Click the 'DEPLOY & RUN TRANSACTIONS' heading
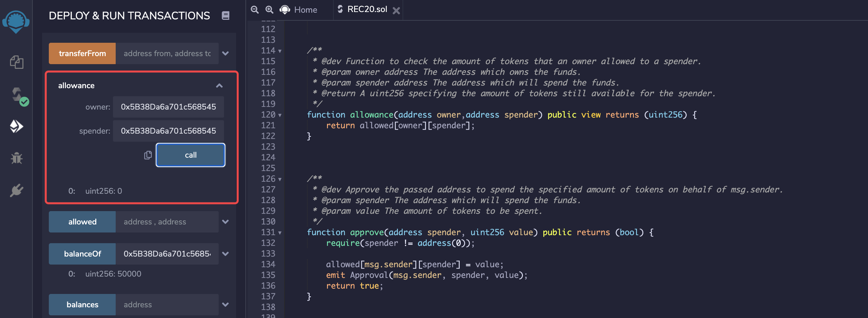This screenshot has width=868, height=318. pos(129,16)
